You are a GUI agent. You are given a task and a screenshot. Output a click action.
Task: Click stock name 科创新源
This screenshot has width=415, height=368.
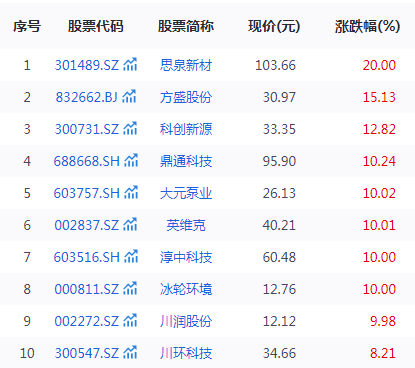click(186, 129)
